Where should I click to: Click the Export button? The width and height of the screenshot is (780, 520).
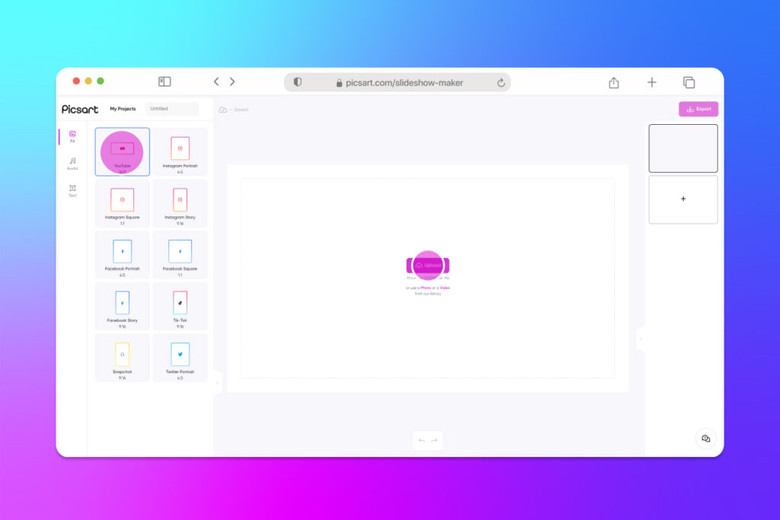698,109
